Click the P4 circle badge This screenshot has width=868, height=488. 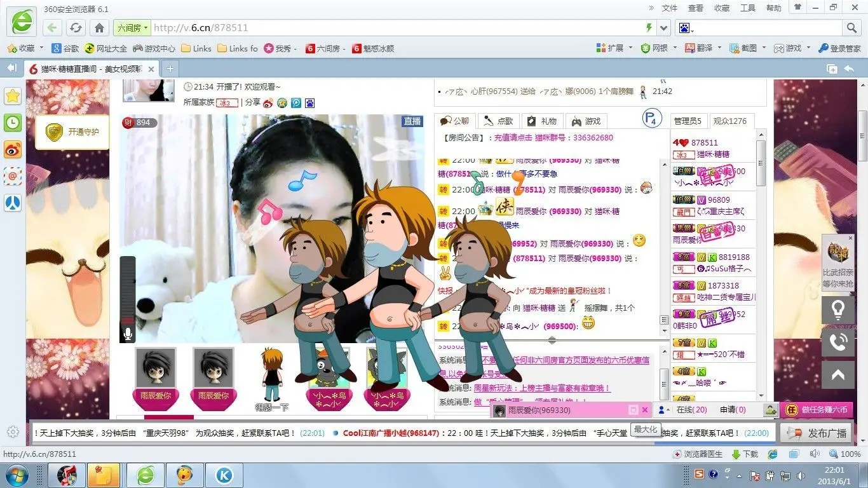pyautogui.click(x=653, y=119)
